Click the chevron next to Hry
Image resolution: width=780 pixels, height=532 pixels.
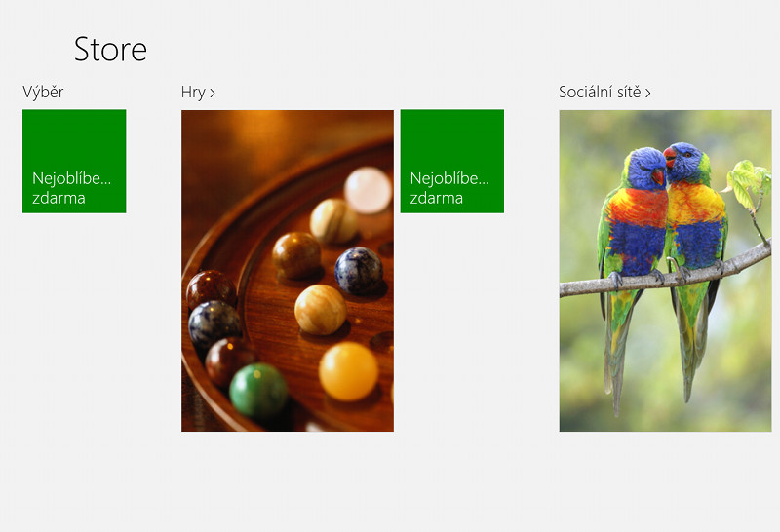tap(213, 93)
